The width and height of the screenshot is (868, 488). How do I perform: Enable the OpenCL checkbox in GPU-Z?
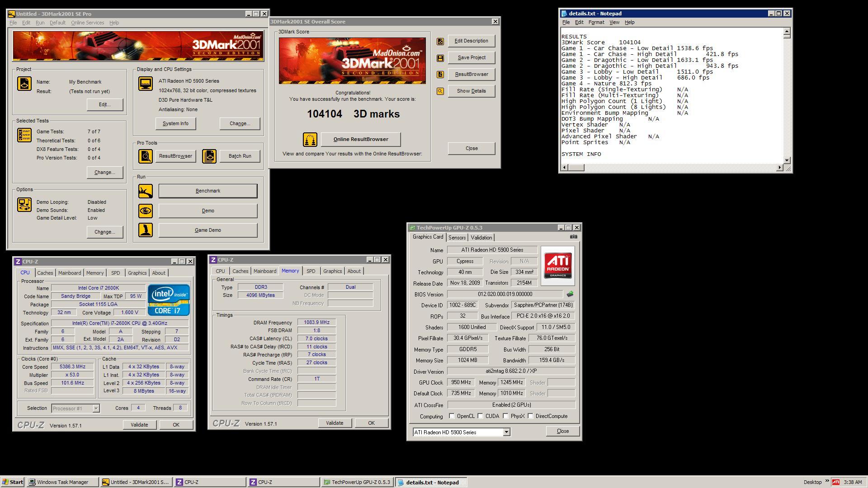452,416
